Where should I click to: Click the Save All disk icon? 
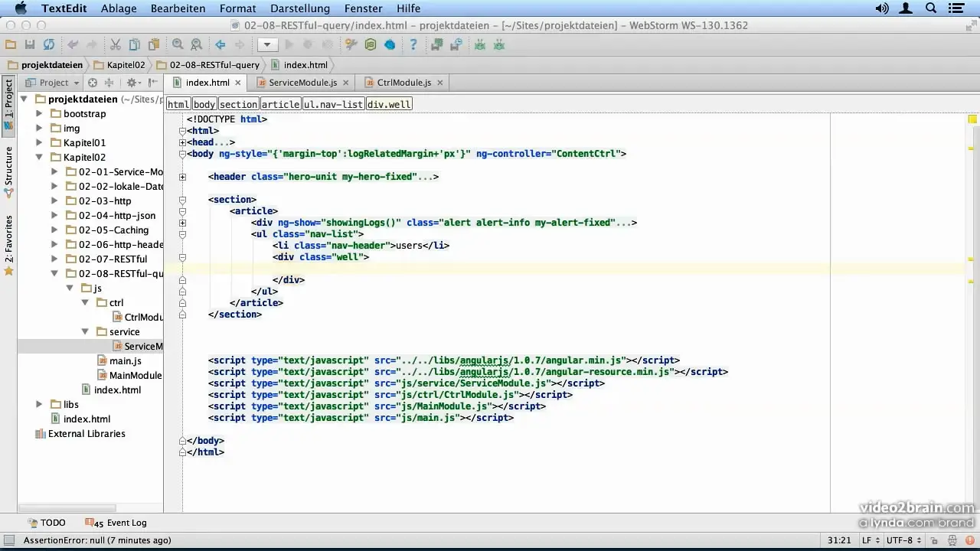click(x=30, y=45)
